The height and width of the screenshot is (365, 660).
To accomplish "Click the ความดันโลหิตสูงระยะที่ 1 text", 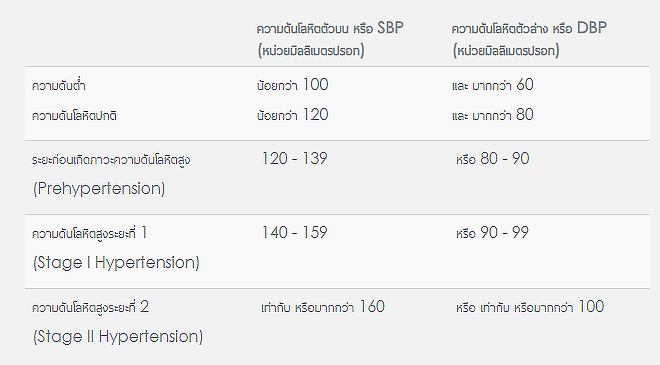I will (89, 233).
